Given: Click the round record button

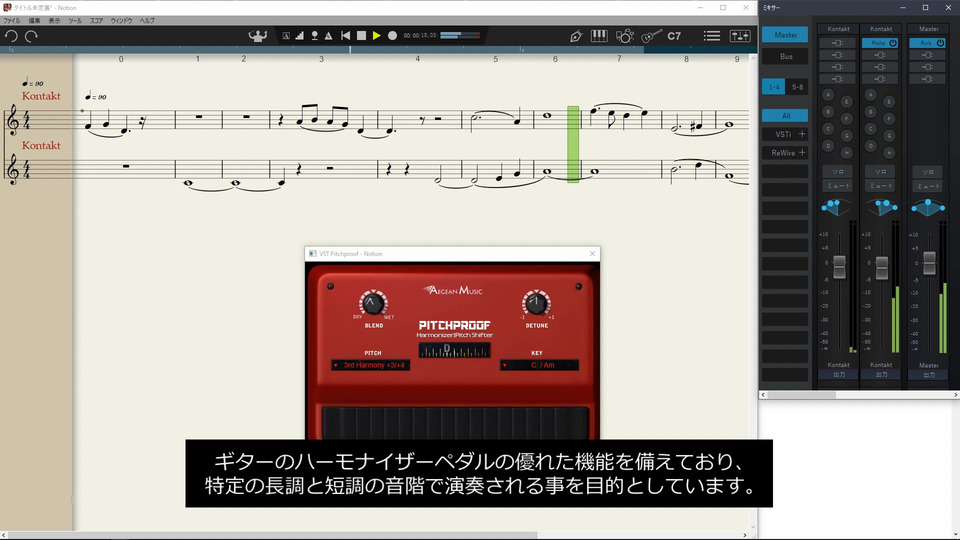Looking at the screenshot, I should point(392,36).
